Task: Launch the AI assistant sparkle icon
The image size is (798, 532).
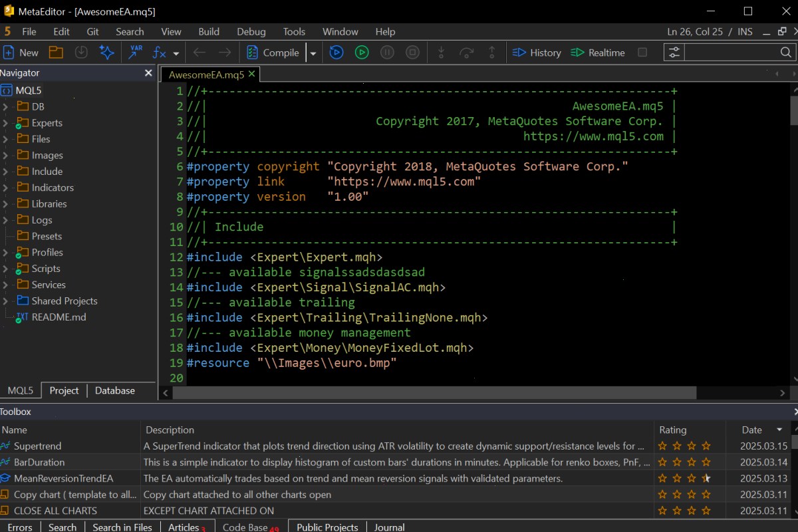Action: (106, 53)
